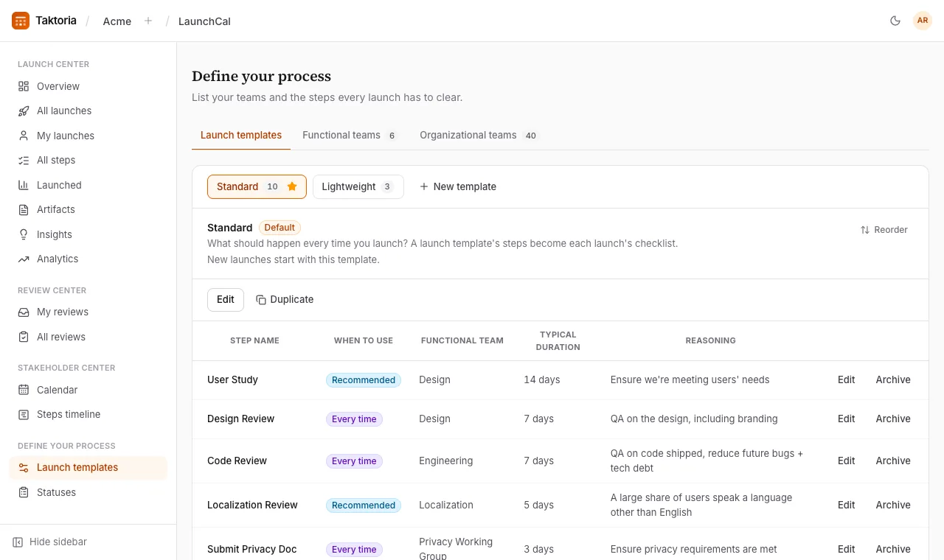
Task: Click the Insights lightbulb icon
Action: click(x=24, y=234)
